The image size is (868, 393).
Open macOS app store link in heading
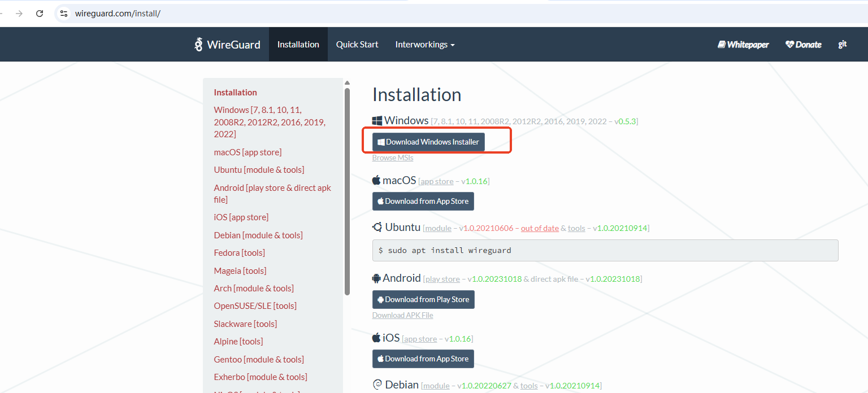(437, 182)
